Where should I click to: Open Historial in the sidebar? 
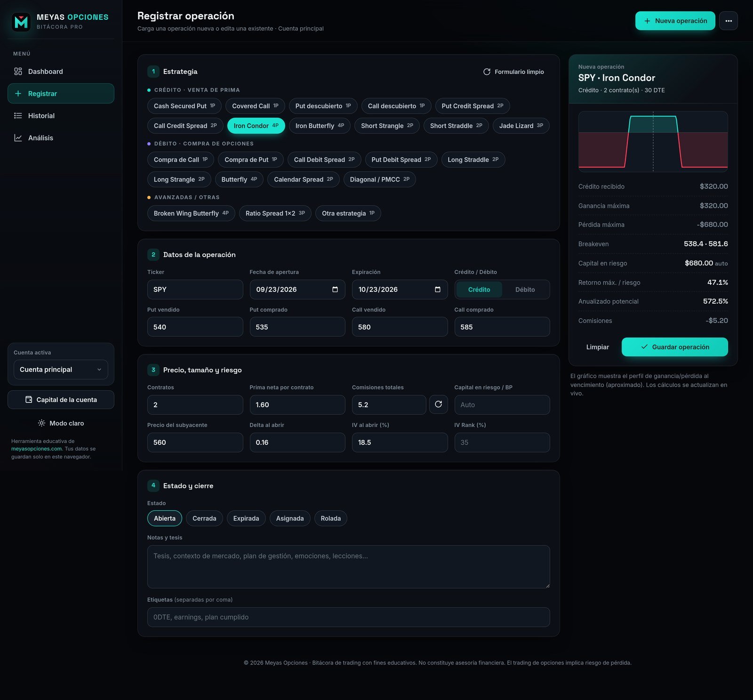(x=61, y=116)
